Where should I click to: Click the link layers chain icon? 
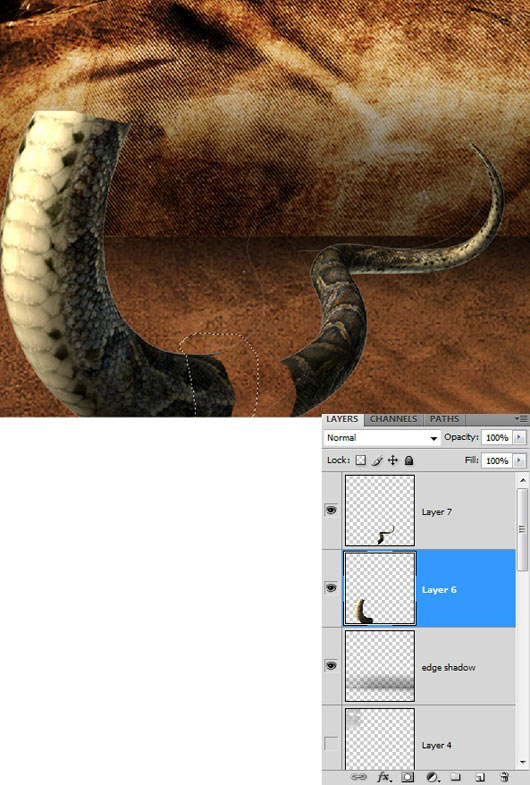tap(358, 777)
